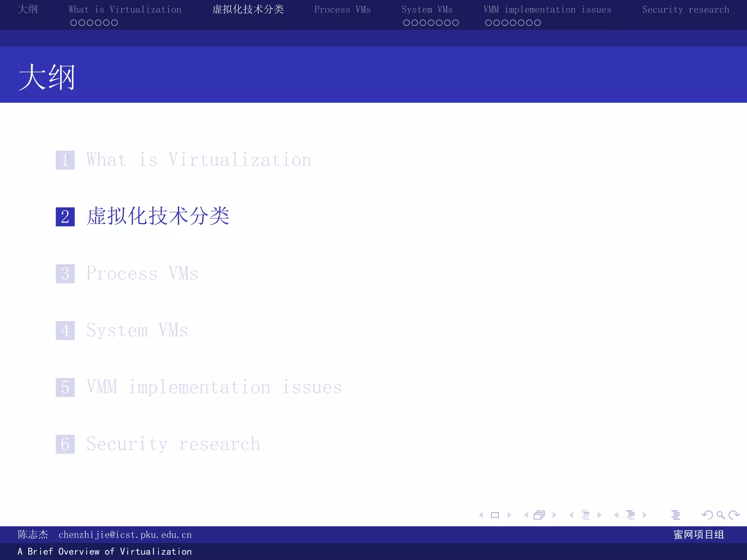Go to previous frame arrow
This screenshot has height=560, width=747.
(x=526, y=515)
